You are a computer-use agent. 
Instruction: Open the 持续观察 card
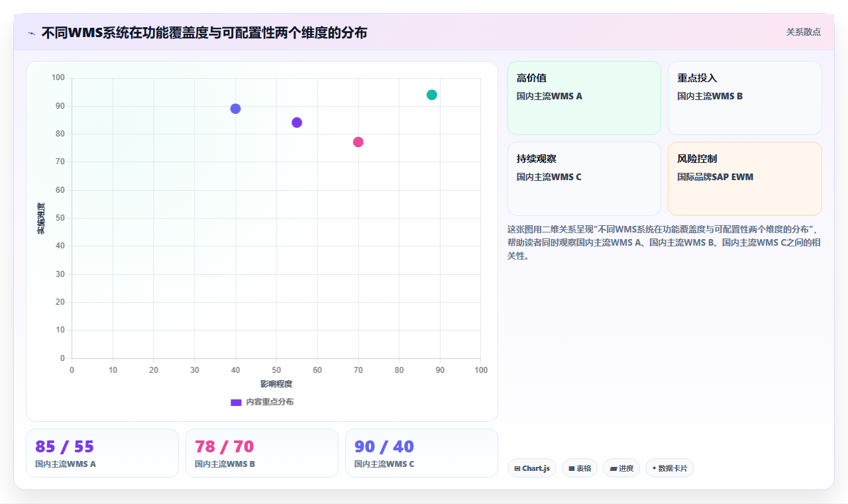pyautogui.click(x=584, y=179)
